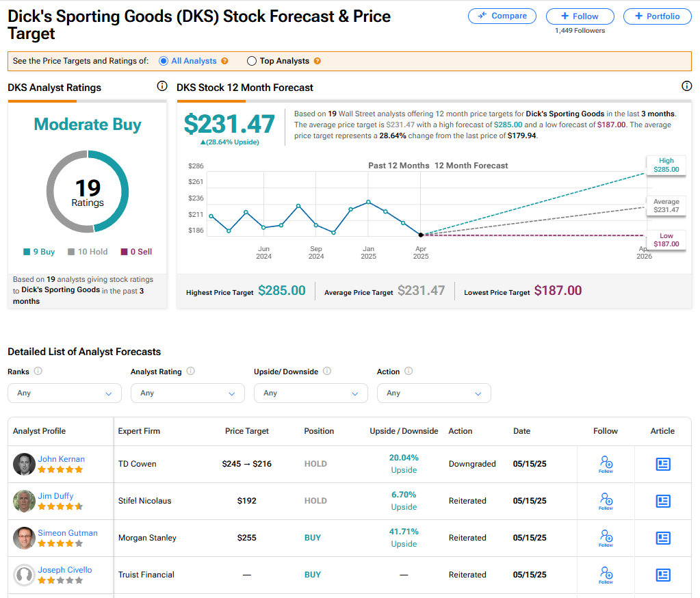The width and height of the screenshot is (700, 598).
Task: Click the Stifel Nicolaus firm name
Action: [144, 501]
